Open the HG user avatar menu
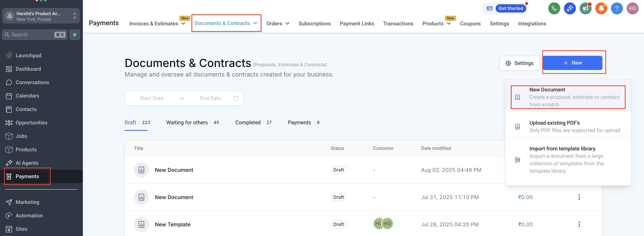The width and height of the screenshot is (644, 236). click(x=632, y=9)
